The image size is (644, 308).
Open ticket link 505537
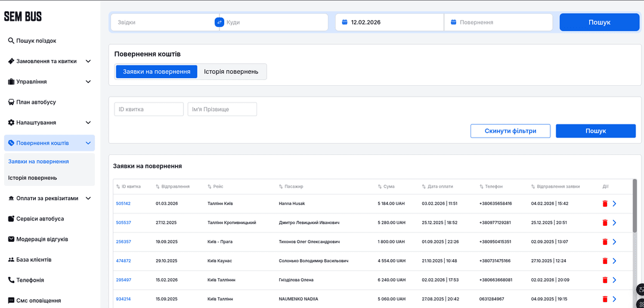123,223
